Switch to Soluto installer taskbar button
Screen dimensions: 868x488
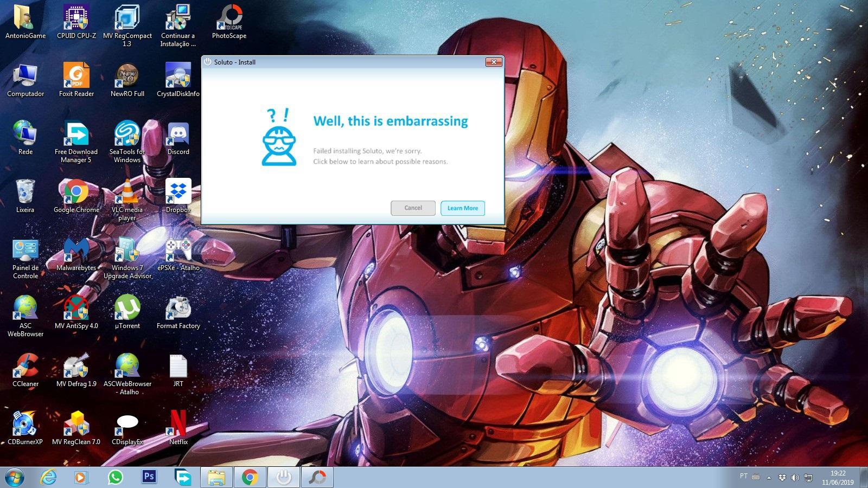[283, 477]
